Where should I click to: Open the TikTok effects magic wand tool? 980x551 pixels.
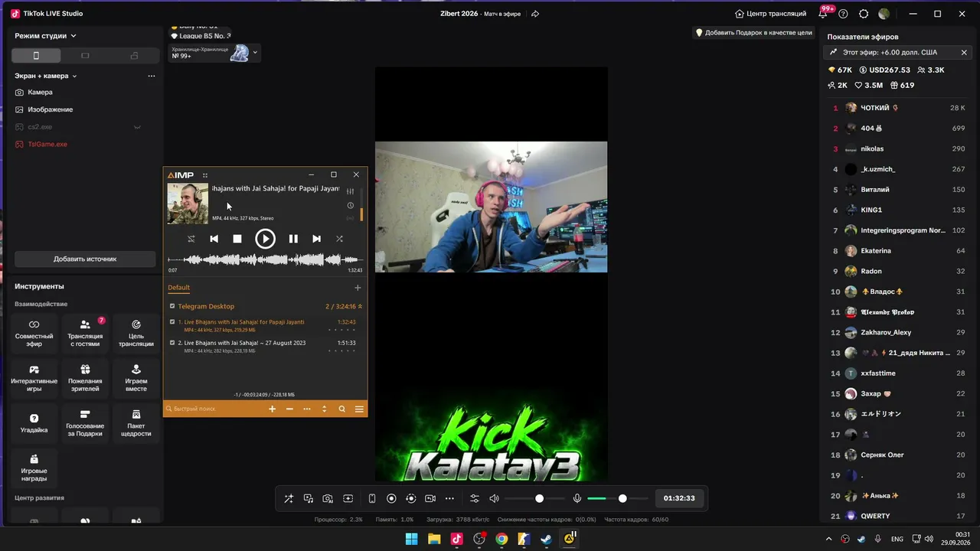click(289, 498)
